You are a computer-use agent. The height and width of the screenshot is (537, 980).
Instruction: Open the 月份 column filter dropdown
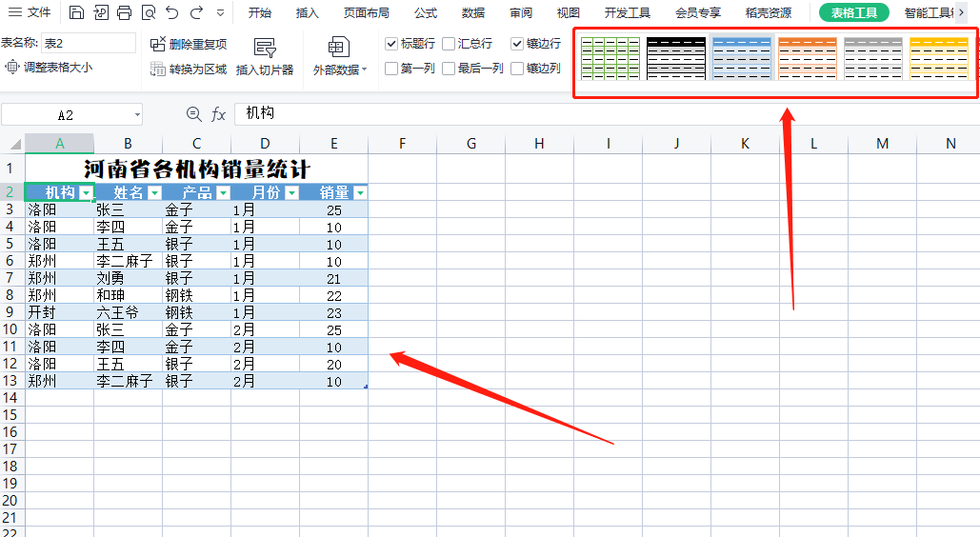click(x=291, y=193)
